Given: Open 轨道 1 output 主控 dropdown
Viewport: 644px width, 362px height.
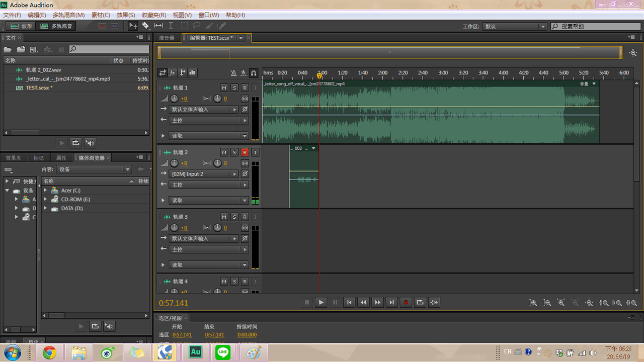Looking at the screenshot, I should click(x=209, y=120).
